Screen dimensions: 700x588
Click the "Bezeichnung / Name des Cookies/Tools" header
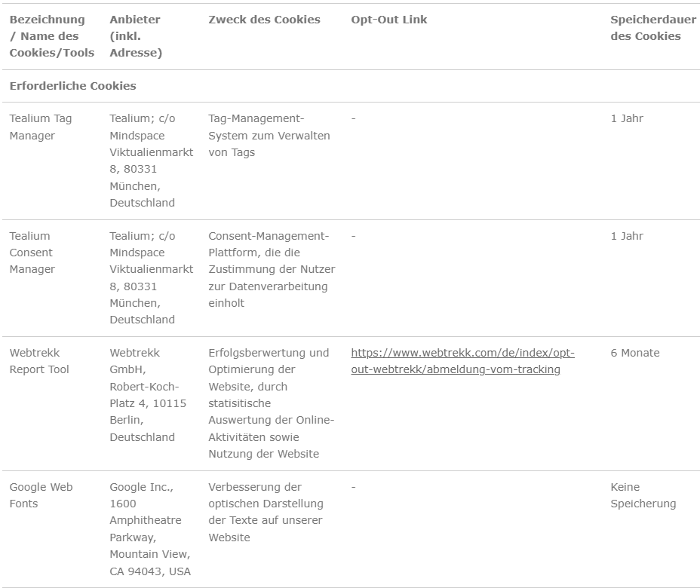point(51,36)
